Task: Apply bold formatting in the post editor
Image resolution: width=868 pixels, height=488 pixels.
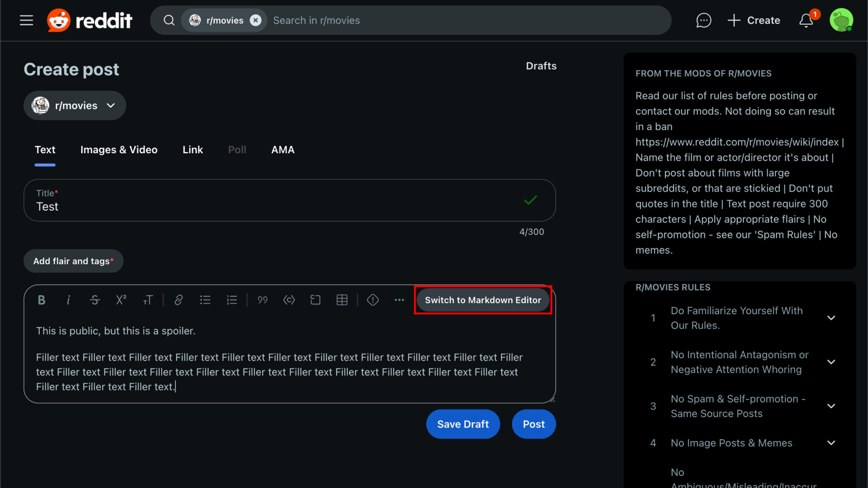Action: click(x=41, y=300)
